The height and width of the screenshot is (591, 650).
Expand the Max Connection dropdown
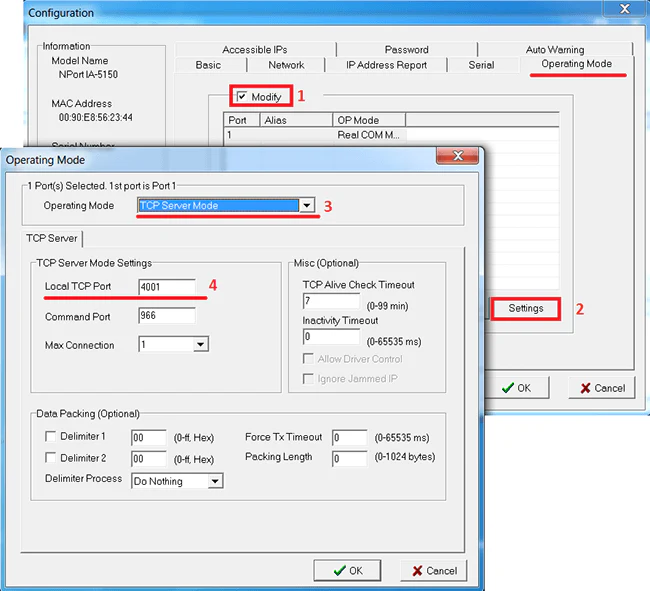201,344
